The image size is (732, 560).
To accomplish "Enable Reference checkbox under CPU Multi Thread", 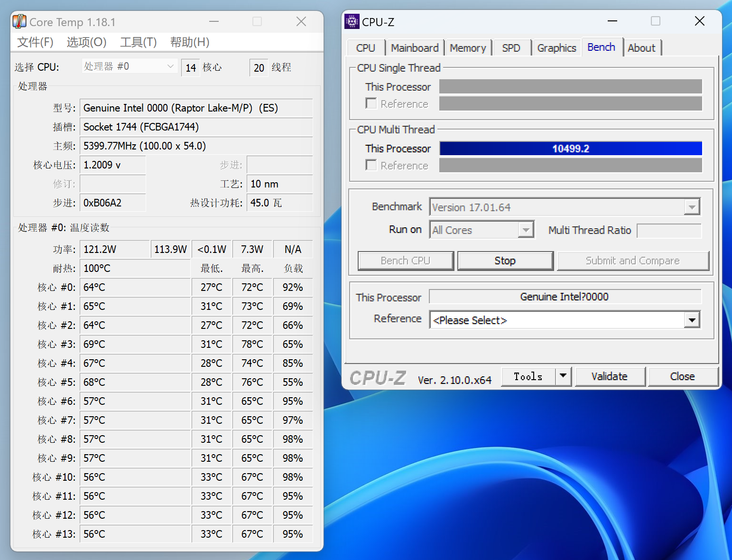I will pyautogui.click(x=371, y=165).
